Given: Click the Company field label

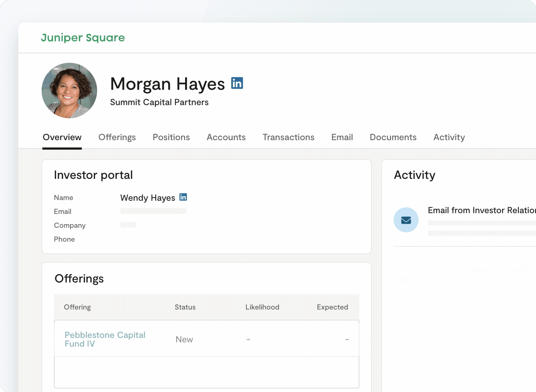Looking at the screenshot, I should click(70, 226).
